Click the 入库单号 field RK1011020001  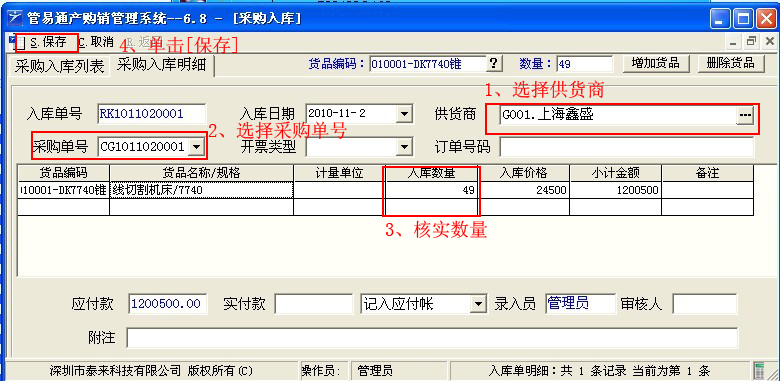pyautogui.click(x=152, y=113)
